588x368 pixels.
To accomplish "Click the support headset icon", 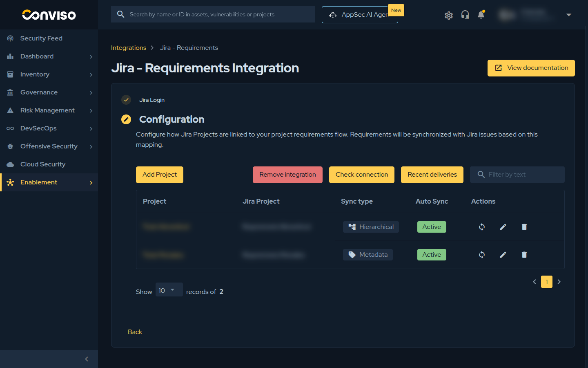I will tap(465, 15).
